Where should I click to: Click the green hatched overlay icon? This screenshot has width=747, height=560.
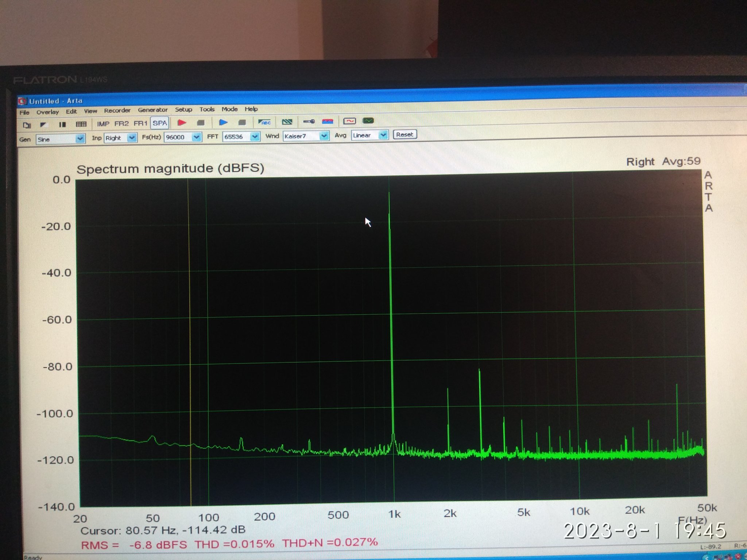[x=287, y=121]
